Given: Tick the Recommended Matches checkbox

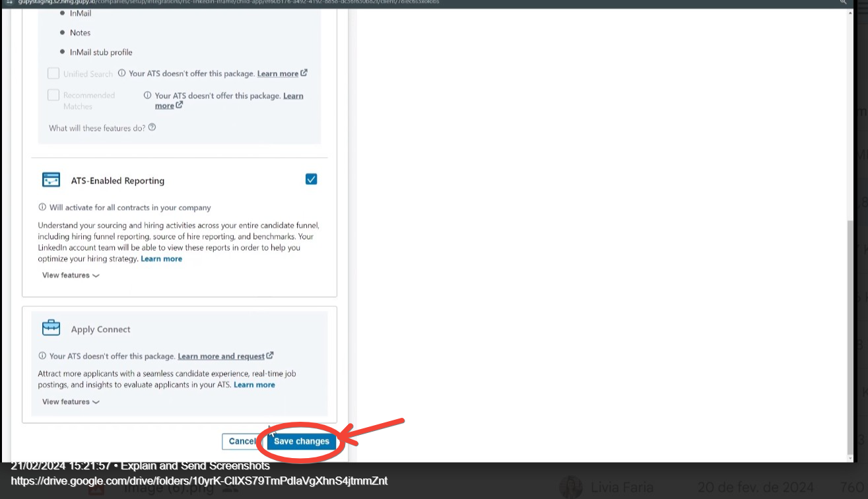Looking at the screenshot, I should point(53,95).
